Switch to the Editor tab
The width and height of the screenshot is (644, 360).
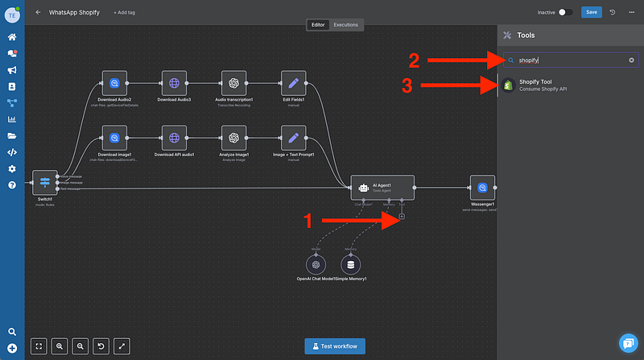click(x=318, y=25)
